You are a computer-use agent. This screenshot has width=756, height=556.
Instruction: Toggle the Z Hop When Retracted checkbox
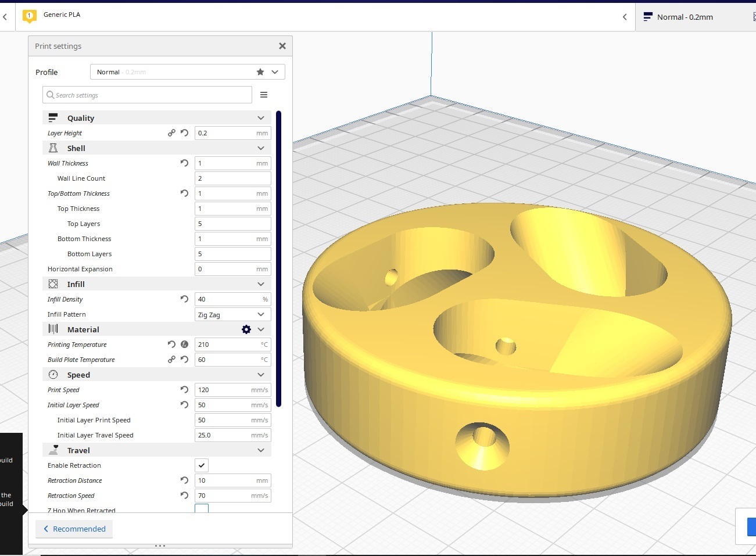pos(202,509)
